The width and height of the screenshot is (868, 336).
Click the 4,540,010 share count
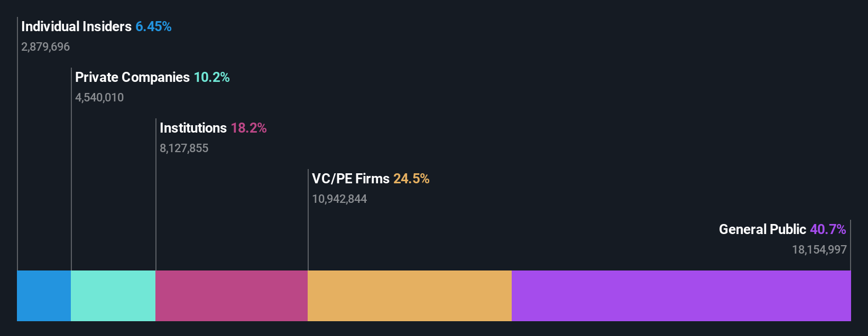click(x=99, y=98)
